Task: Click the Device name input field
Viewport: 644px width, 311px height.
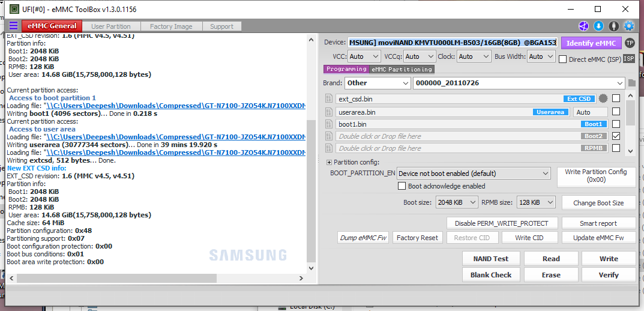Action: coord(453,43)
